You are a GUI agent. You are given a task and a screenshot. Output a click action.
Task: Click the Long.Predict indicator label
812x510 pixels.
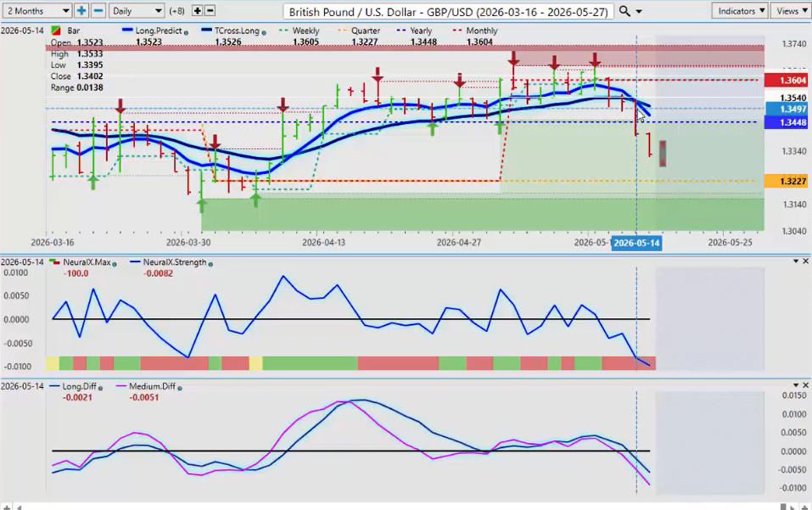click(x=160, y=31)
